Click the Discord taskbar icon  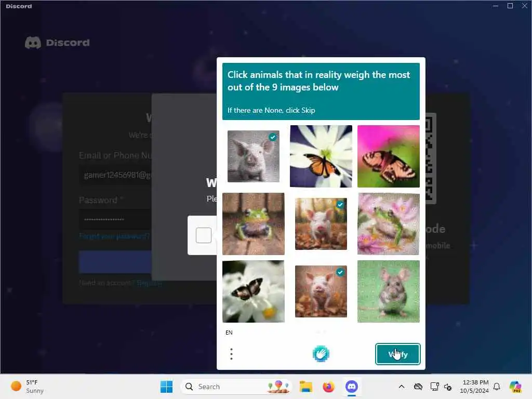tap(352, 387)
